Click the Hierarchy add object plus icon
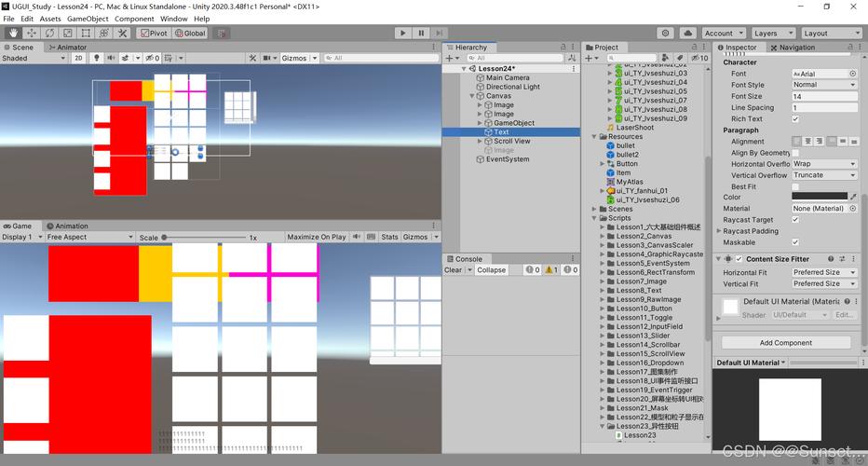The width and height of the screenshot is (868, 466). tap(450, 58)
